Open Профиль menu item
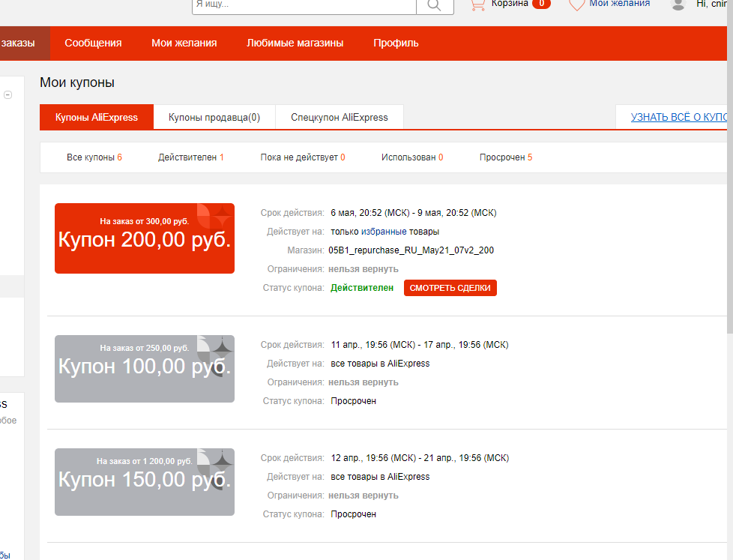The height and width of the screenshot is (560, 733). (x=396, y=43)
